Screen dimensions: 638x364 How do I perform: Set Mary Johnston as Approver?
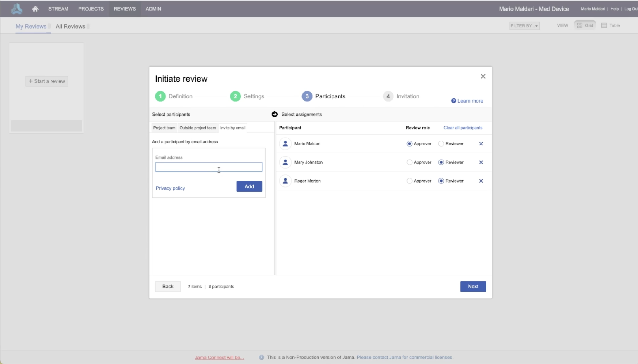(409, 162)
